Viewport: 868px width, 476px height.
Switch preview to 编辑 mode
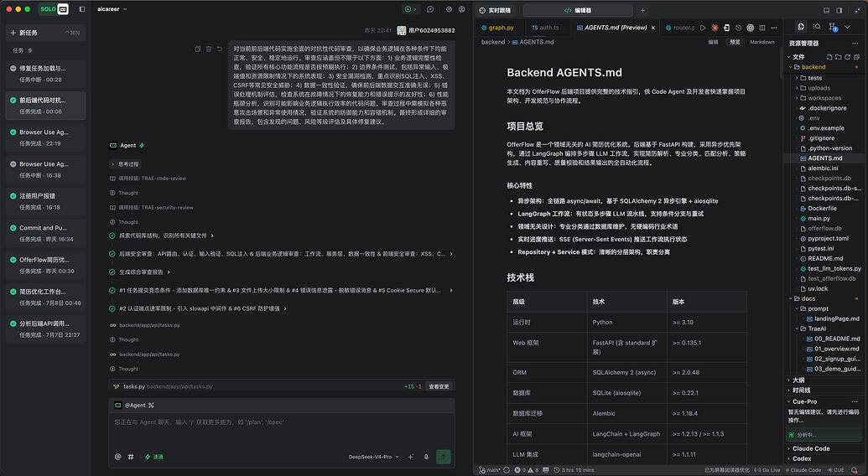pos(713,42)
